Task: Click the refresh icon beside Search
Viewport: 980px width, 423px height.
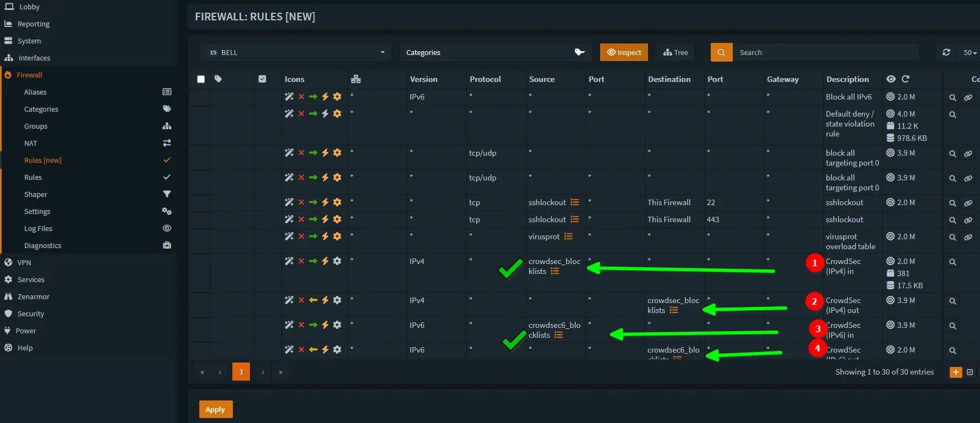Action: click(x=946, y=52)
